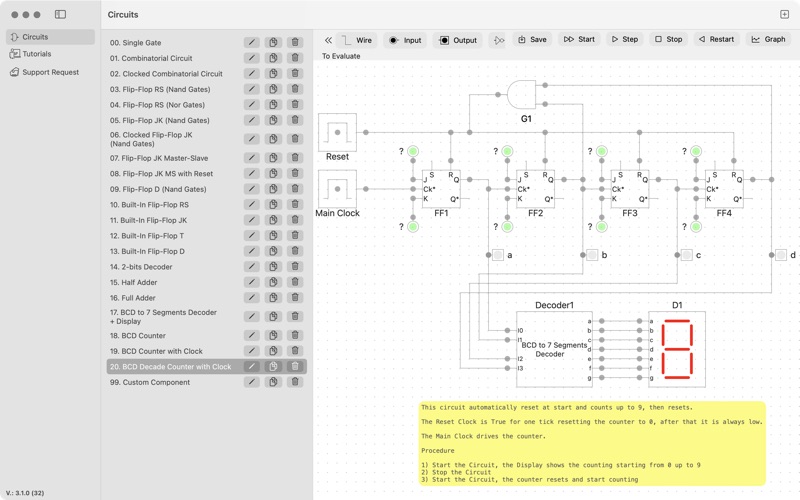The width and height of the screenshot is (800, 500).
Task: Edit the 00. Single Gate circuit
Action: (252, 42)
